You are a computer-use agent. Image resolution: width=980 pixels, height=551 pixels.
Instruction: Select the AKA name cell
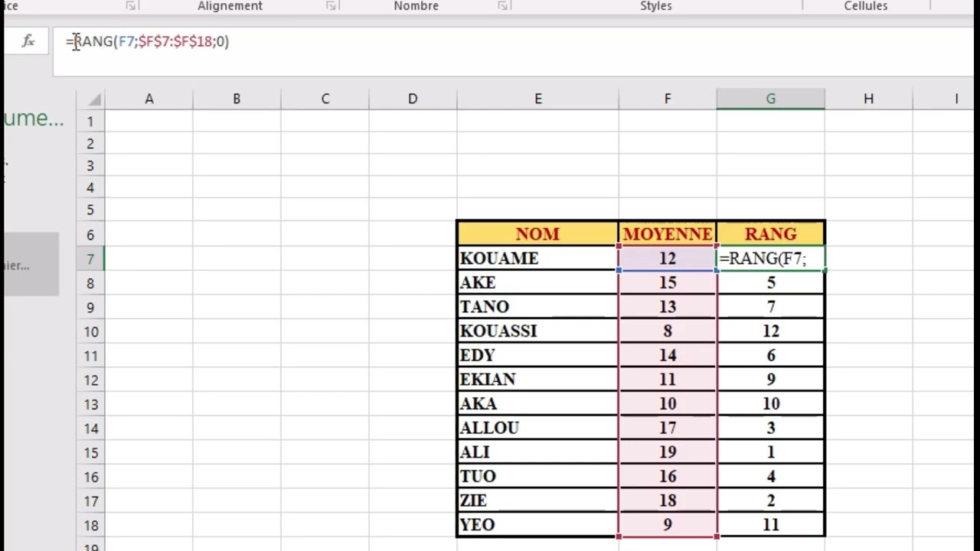pos(537,404)
